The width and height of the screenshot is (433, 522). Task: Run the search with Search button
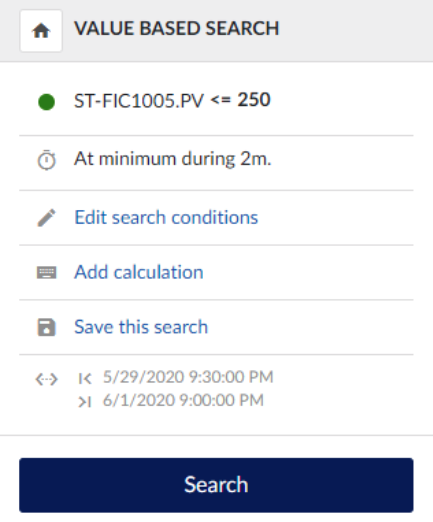216,485
